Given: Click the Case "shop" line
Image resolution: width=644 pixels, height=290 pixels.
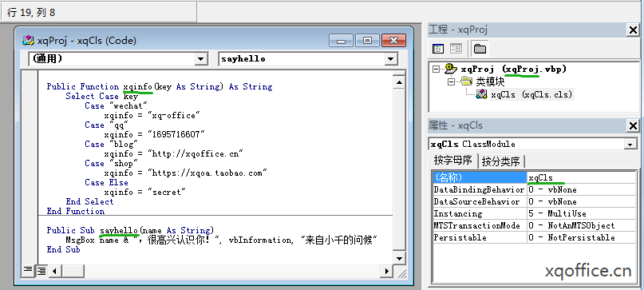Looking at the screenshot, I should point(111,163).
